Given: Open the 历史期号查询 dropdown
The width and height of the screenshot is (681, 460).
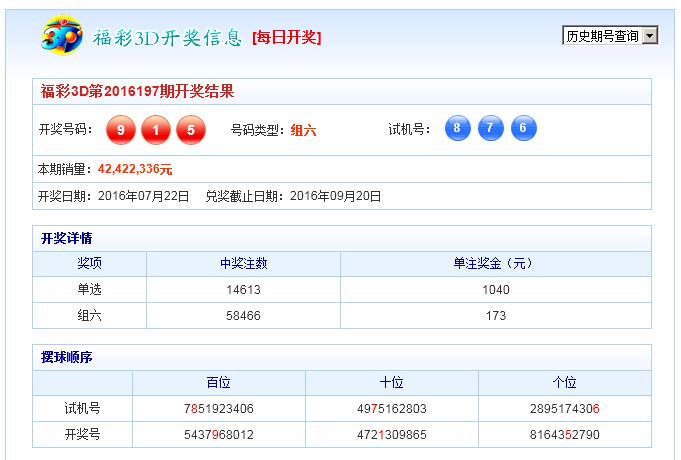Looking at the screenshot, I should tap(610, 36).
